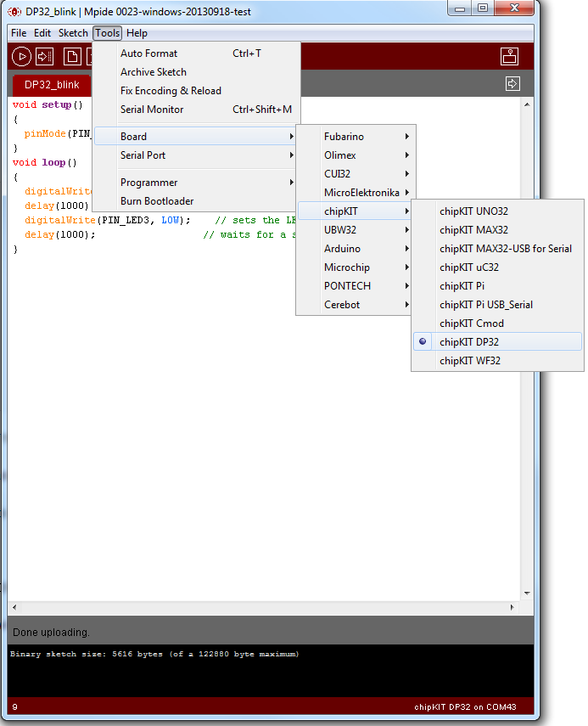This screenshot has height=726, width=588.
Task: Click the tab menu arrow icon
Action: tap(512, 83)
